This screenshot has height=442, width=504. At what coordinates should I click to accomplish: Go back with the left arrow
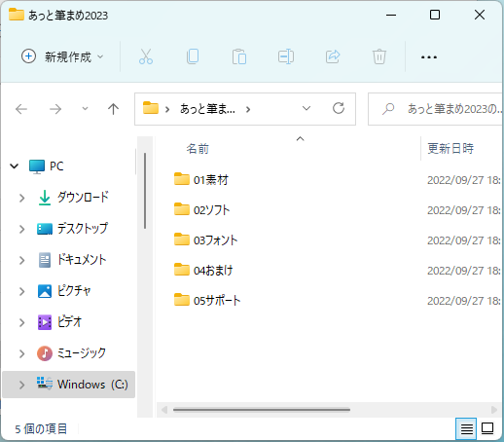pyautogui.click(x=21, y=109)
